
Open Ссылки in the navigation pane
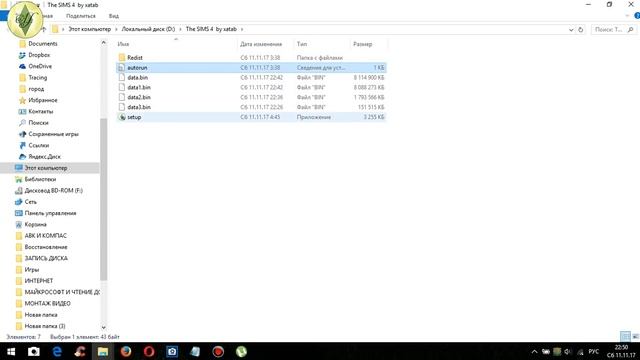point(39,145)
